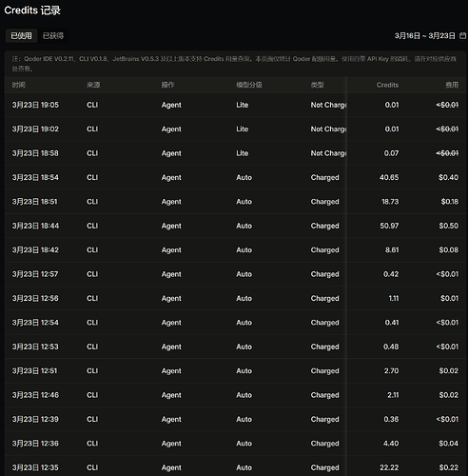The width and height of the screenshot is (468, 476).
Task: Click the 模型分级 column header
Action: point(249,85)
